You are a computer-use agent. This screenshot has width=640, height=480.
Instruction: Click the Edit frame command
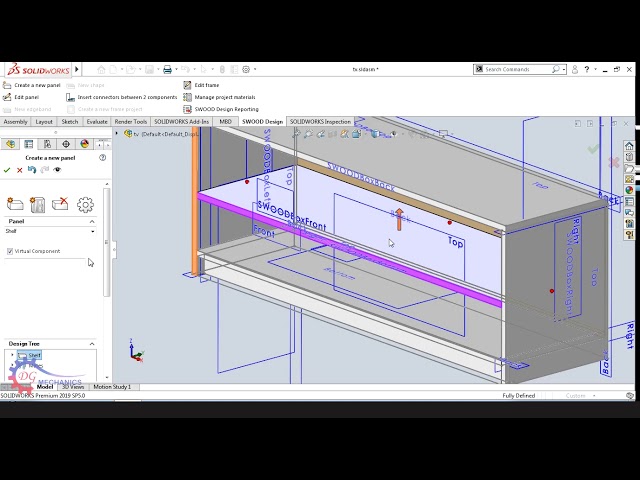201,85
